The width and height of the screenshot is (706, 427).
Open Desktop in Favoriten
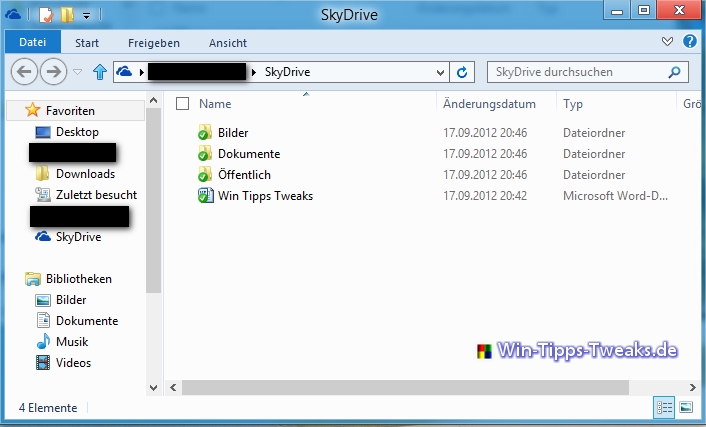pyautogui.click(x=77, y=132)
